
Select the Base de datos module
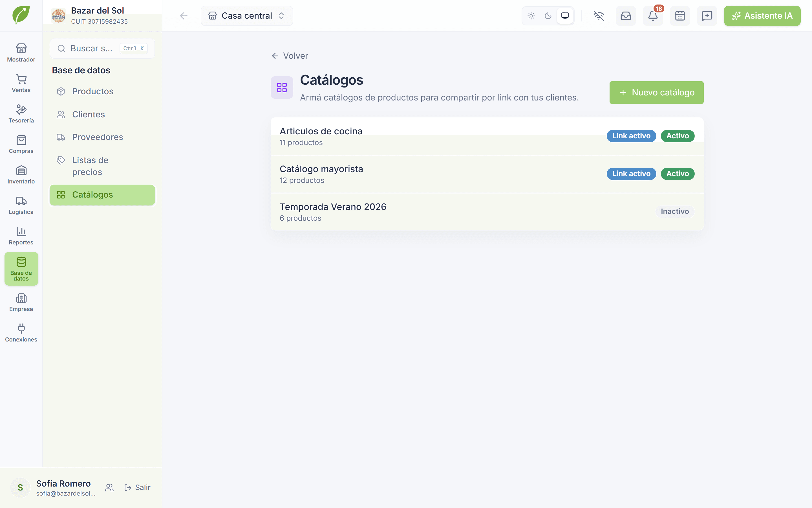pyautogui.click(x=21, y=269)
